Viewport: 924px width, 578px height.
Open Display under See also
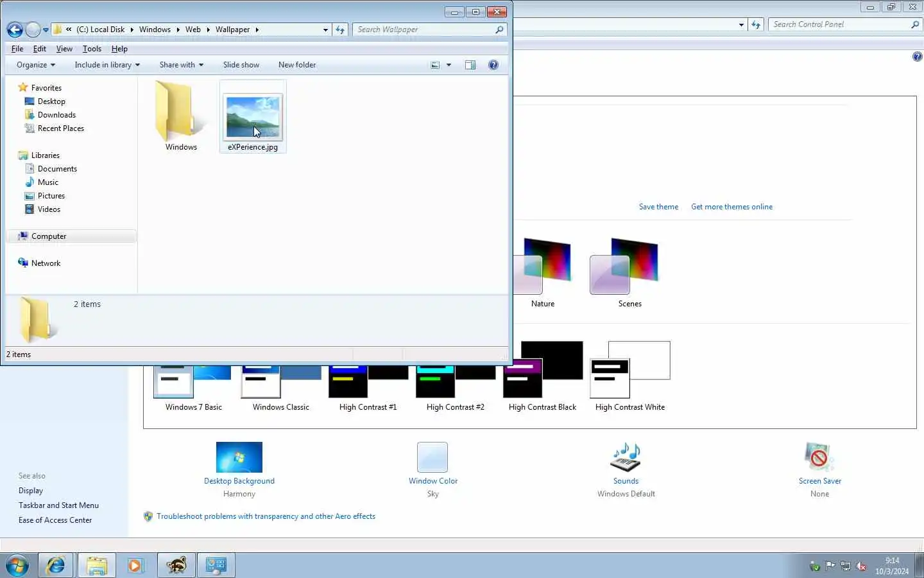coord(31,491)
